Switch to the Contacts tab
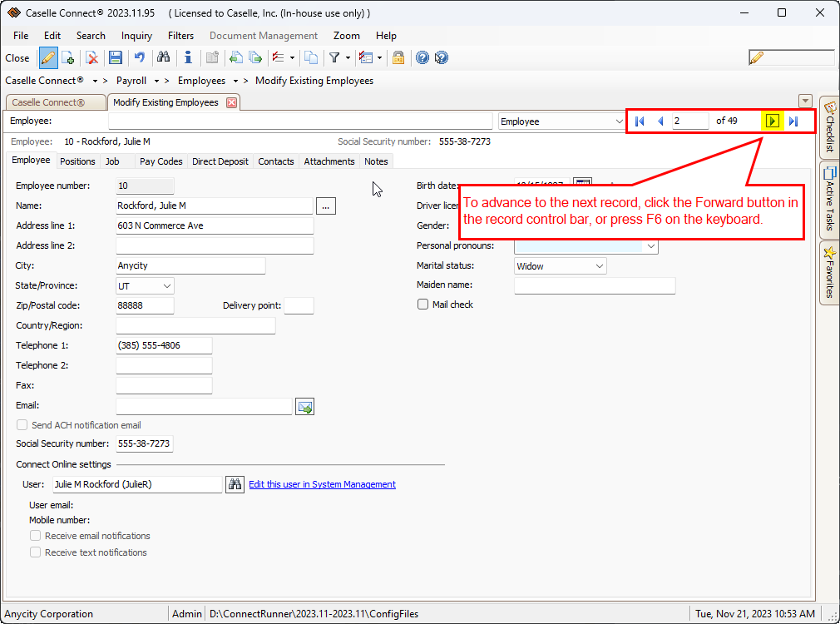840x624 pixels. (x=276, y=161)
